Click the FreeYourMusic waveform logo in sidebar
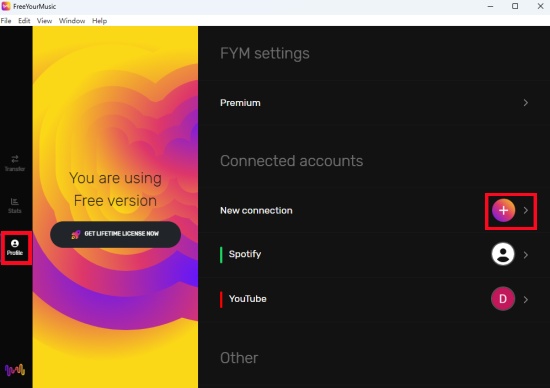This screenshot has height=388, width=550. pos(15,370)
